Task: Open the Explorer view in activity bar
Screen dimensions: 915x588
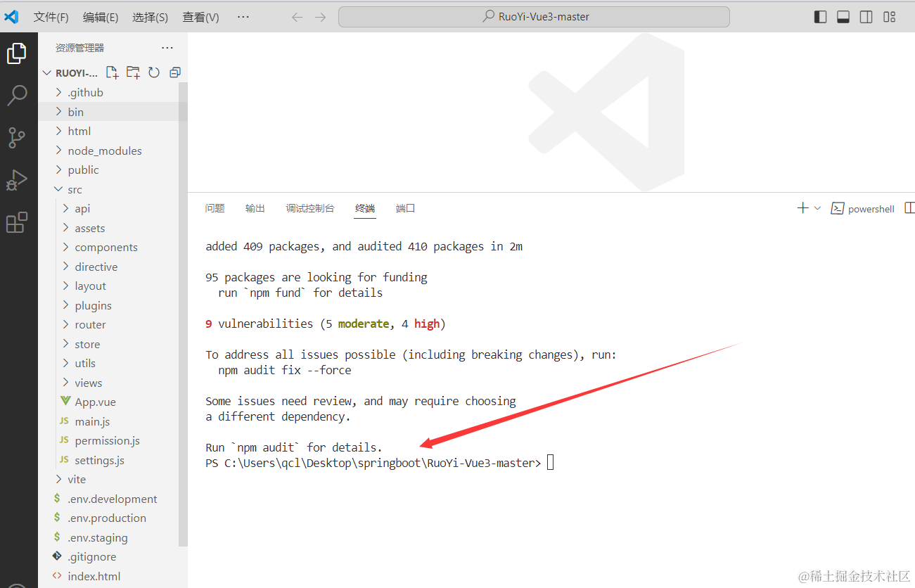Action: 17,53
